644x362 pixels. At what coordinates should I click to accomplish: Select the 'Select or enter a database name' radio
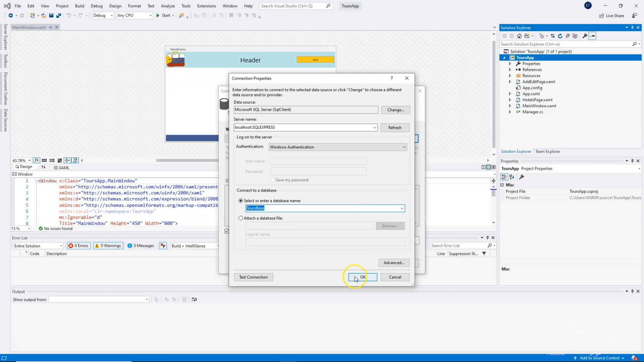pyautogui.click(x=241, y=201)
